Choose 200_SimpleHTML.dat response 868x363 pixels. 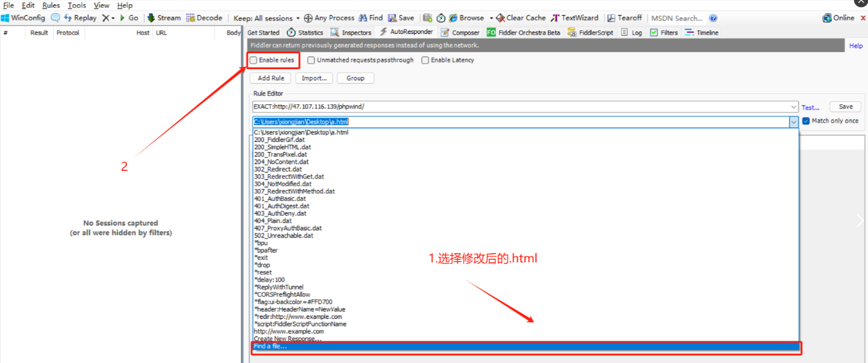(x=526, y=147)
